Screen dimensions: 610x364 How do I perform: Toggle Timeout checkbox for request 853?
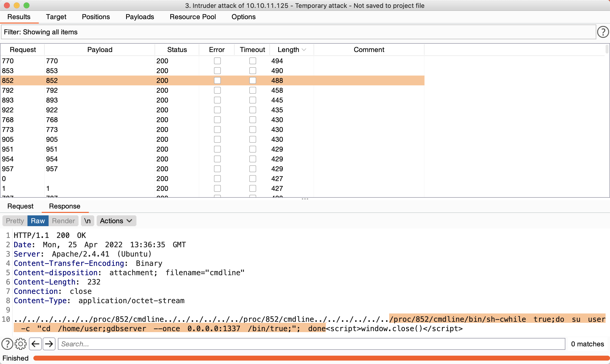252,71
